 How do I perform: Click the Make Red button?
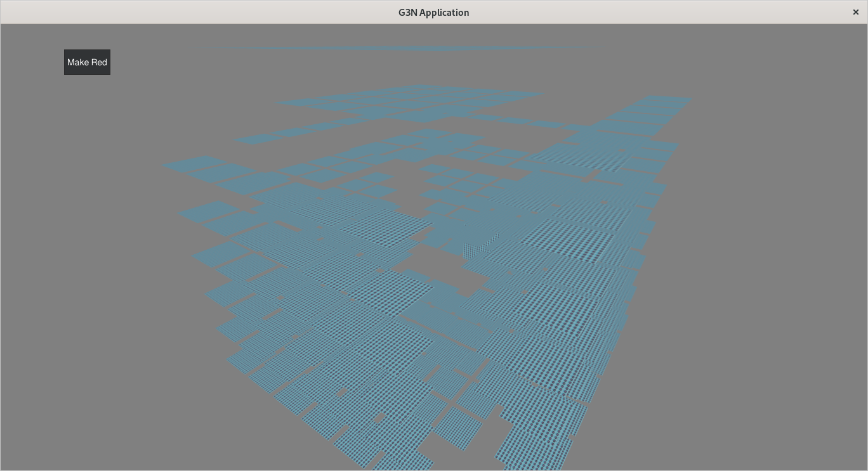87,62
